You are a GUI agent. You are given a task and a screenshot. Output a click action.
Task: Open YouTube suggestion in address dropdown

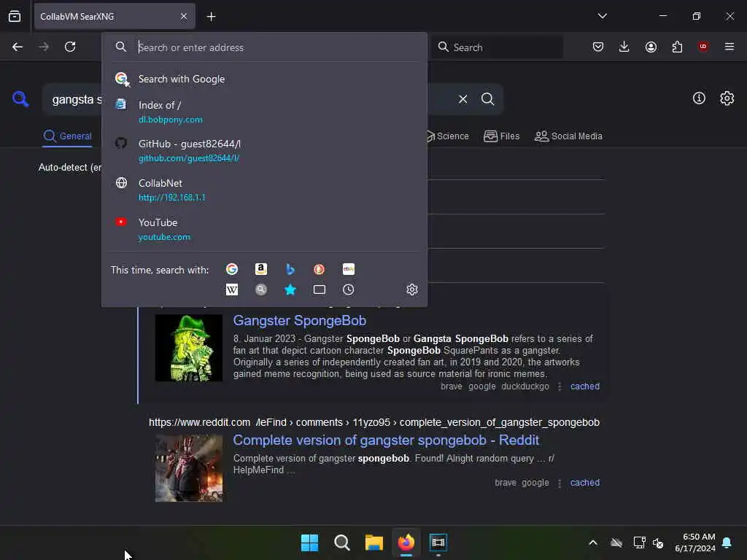[264, 229]
